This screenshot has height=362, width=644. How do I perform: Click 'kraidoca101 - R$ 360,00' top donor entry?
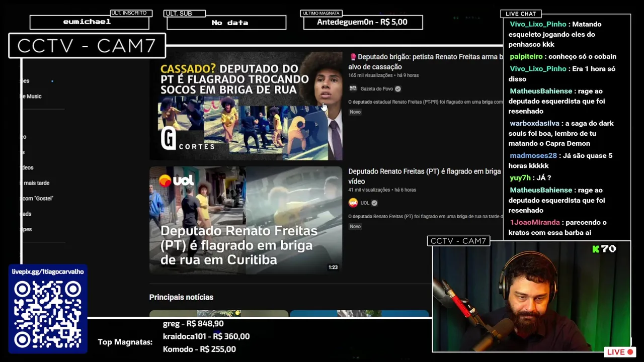pos(206,336)
